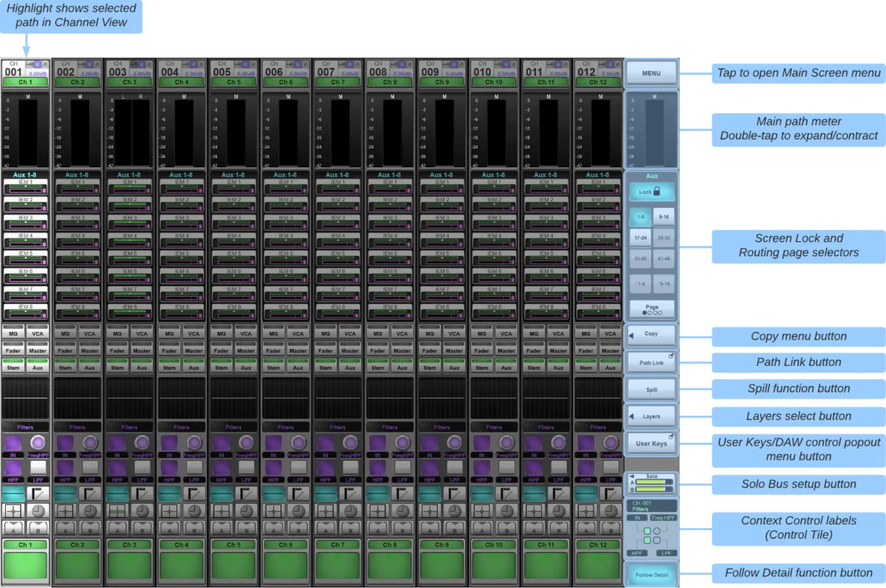
Task: Toggle the VCA button on channel 2
Action: coord(91,333)
